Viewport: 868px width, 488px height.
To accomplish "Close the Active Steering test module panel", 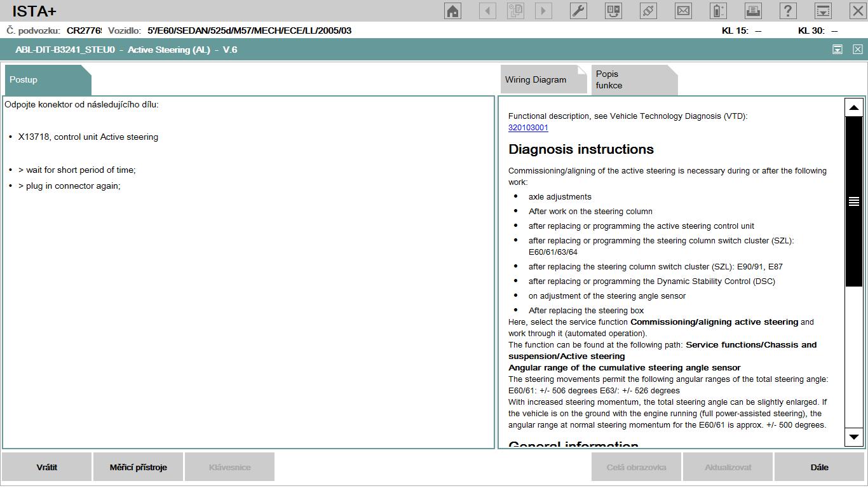I will pyautogui.click(x=857, y=50).
